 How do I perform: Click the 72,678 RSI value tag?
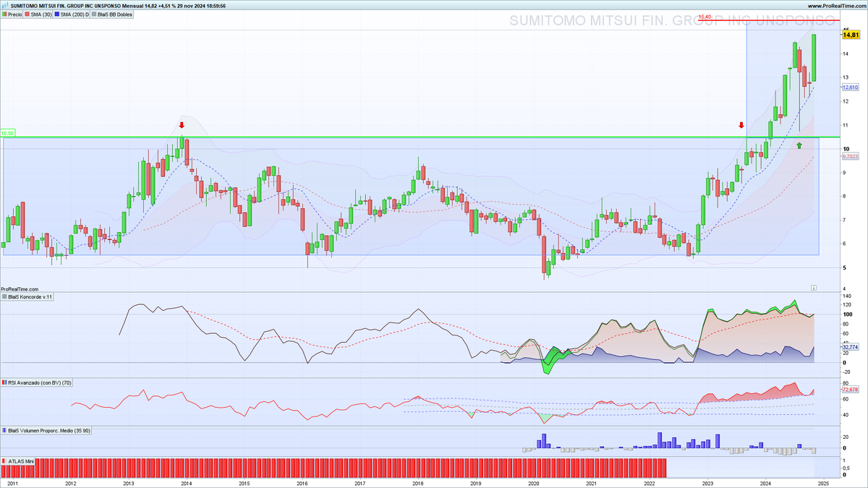coord(850,390)
